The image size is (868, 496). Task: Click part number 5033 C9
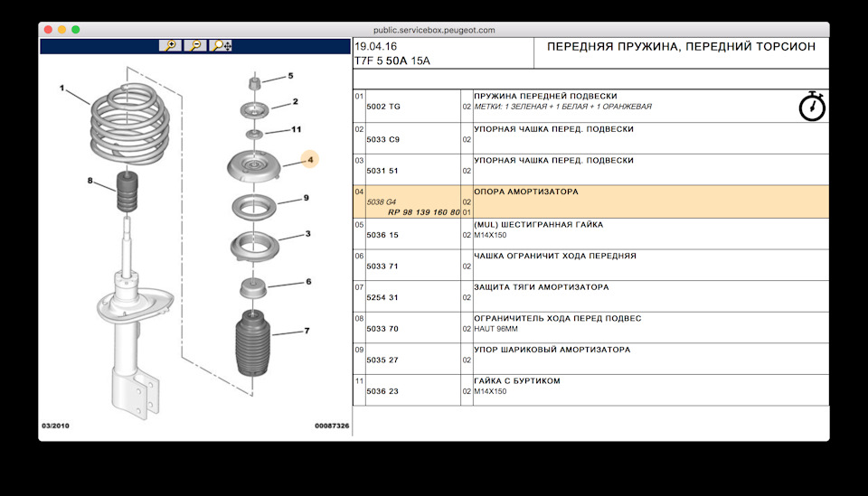coord(382,139)
